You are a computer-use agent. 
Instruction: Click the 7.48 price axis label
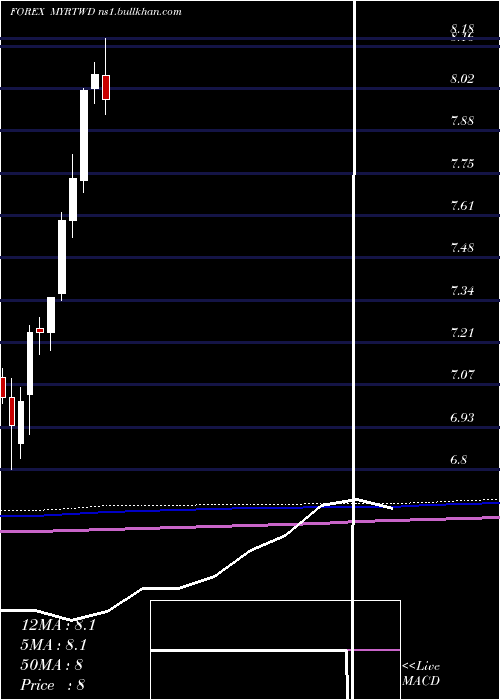tap(462, 248)
